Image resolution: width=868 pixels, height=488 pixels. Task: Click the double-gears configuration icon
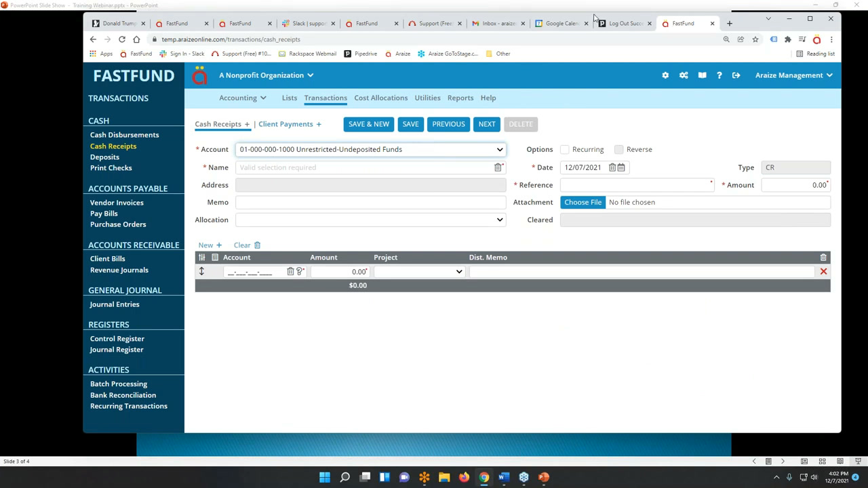coord(684,75)
